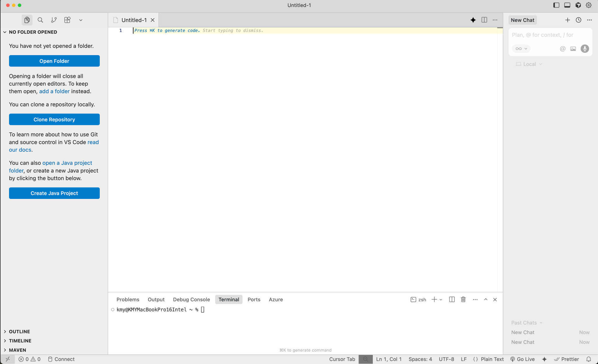Screen dimensions: 598x364
Task: Focus the chat prompt input field
Action: coord(550,35)
